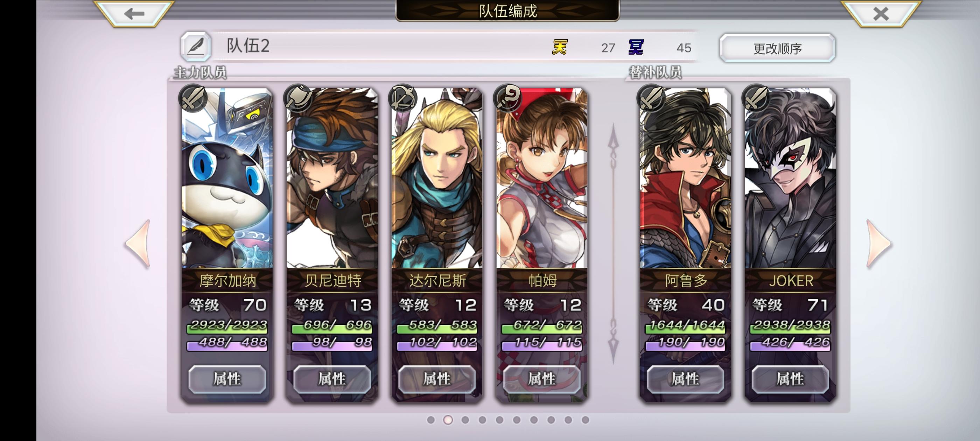Open 属性 for JOKER
The width and height of the screenshot is (980, 441).
tap(790, 379)
